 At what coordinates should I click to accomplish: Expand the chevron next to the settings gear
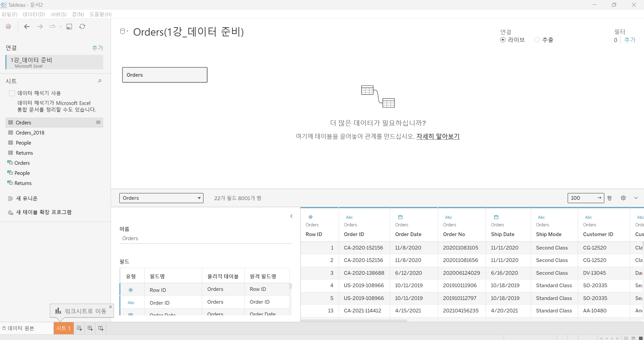pos(636,198)
